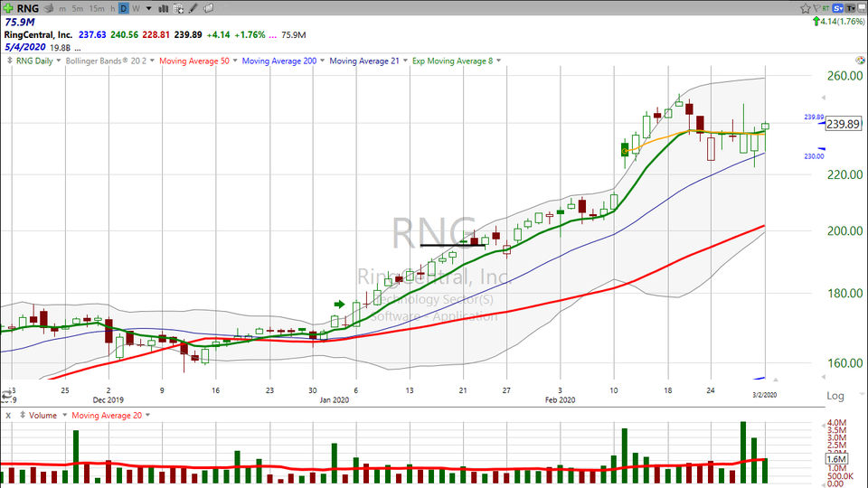Switch to the 5m timeframe
The height and width of the screenshot is (488, 868).
(78, 9)
